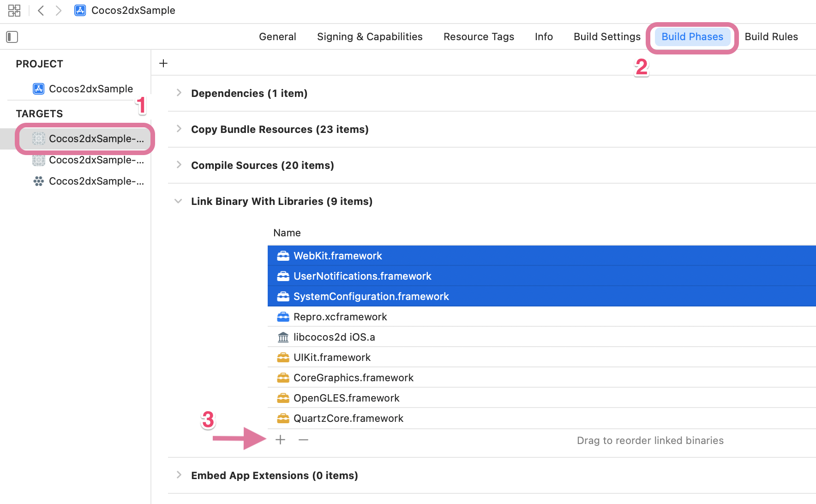Open the Signing & Capabilities tab
This screenshot has height=504, width=816.
coord(370,37)
